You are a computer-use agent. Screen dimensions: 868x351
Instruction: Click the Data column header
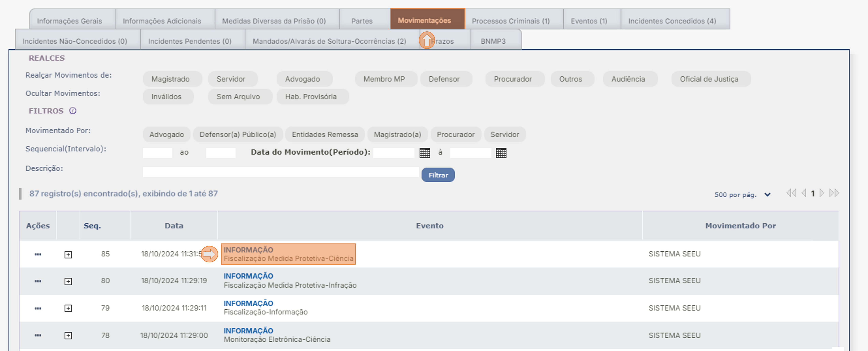[174, 226]
